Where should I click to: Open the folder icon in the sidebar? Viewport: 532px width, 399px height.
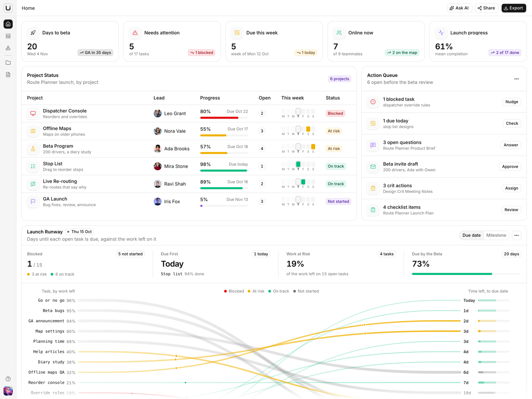coord(8,63)
